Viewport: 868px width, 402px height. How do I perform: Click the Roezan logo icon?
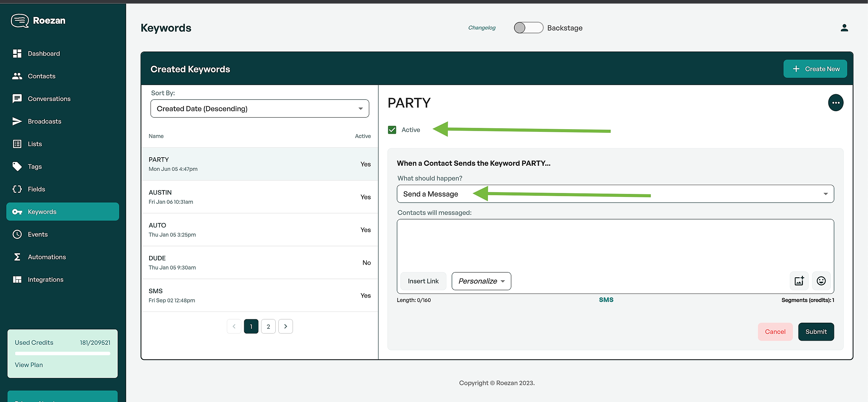pyautogui.click(x=20, y=21)
